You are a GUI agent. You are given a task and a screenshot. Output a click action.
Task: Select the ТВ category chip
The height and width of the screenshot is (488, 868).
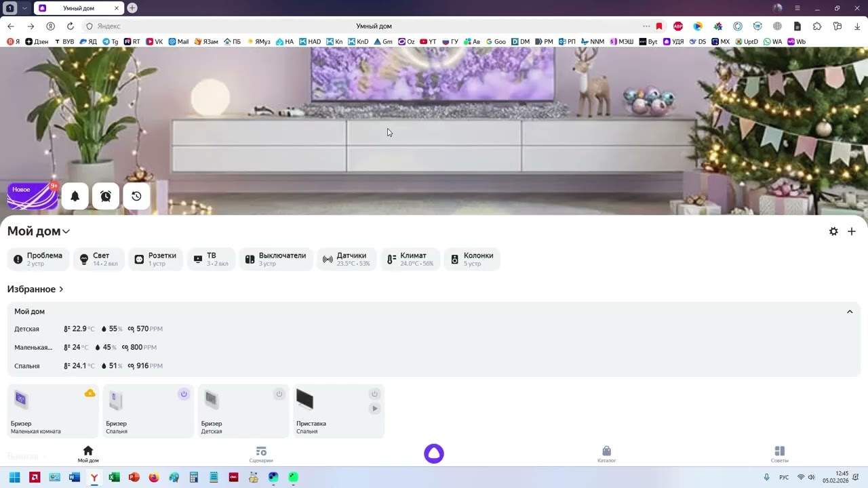click(211, 259)
